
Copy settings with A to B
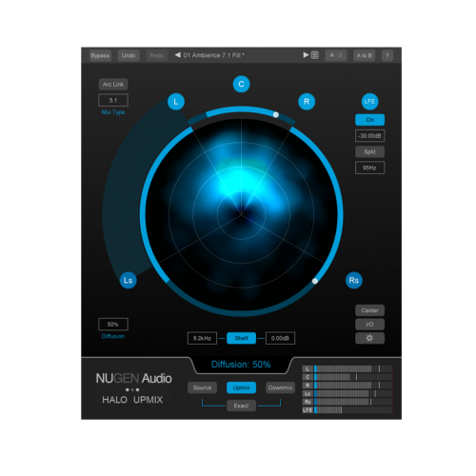coord(365,55)
